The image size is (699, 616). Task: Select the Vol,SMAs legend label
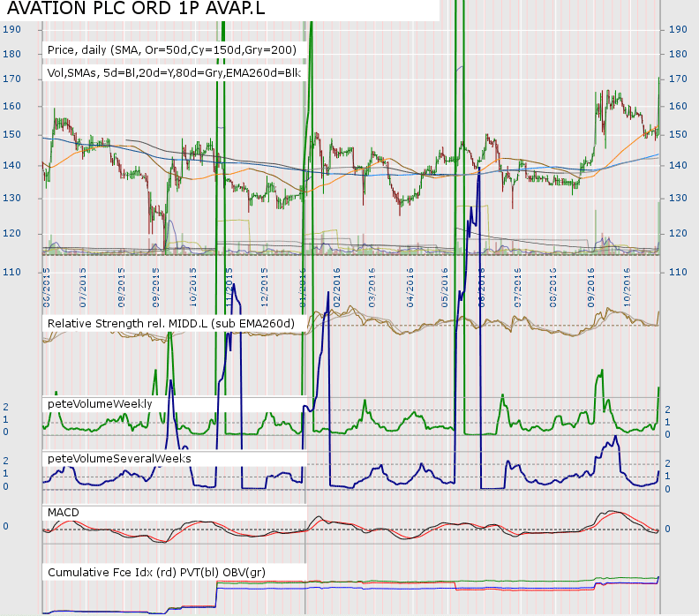[174, 72]
